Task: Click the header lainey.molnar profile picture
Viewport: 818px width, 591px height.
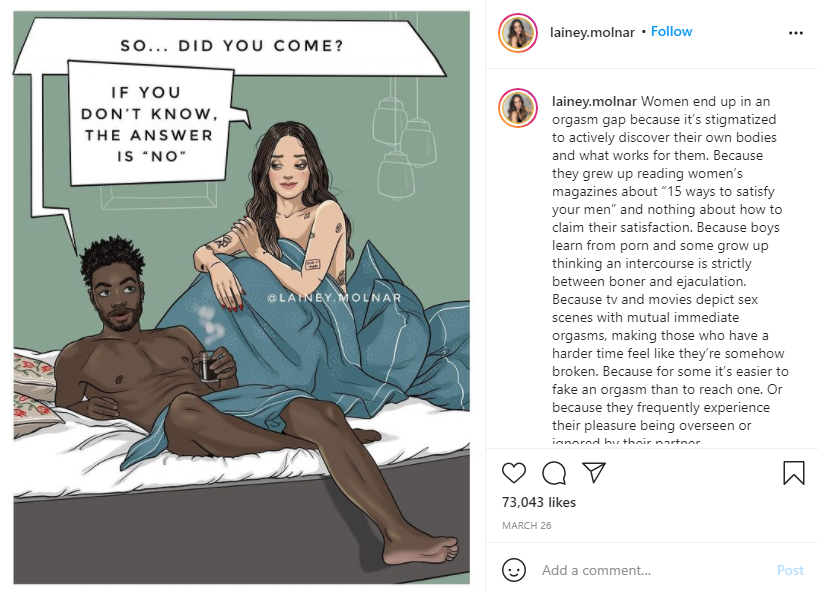Action: [518, 32]
